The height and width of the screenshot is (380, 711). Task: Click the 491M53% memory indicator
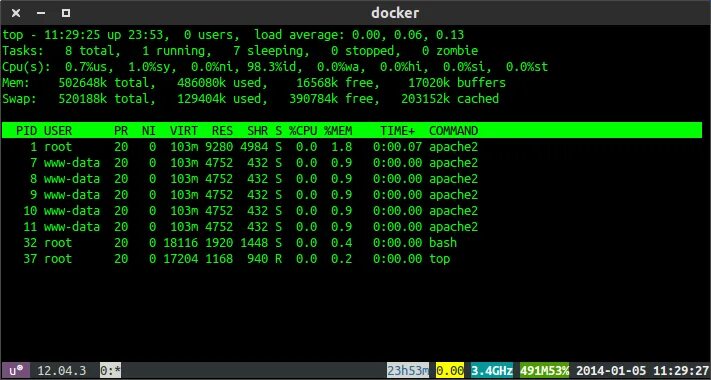[x=545, y=370]
